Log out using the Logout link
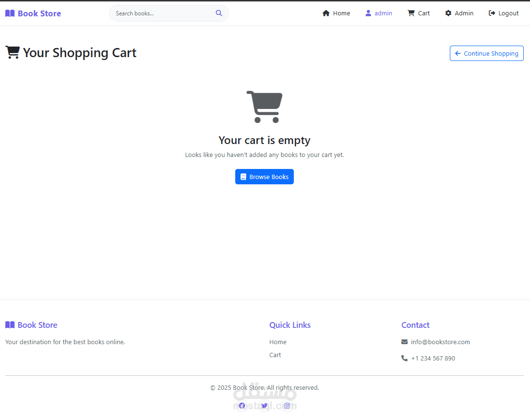The image size is (530, 420). coord(504,13)
